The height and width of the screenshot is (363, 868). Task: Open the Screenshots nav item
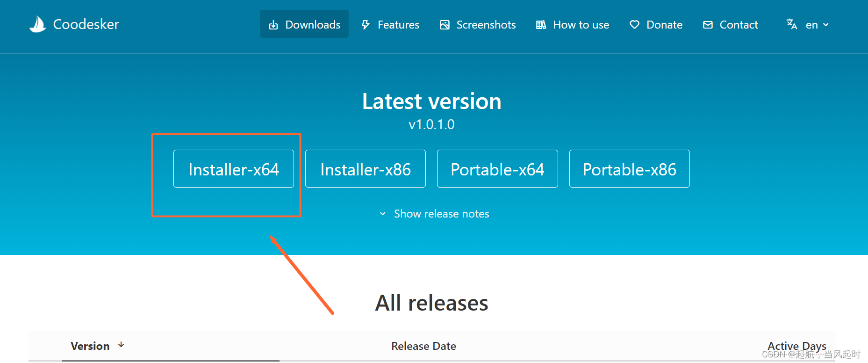[x=478, y=24]
